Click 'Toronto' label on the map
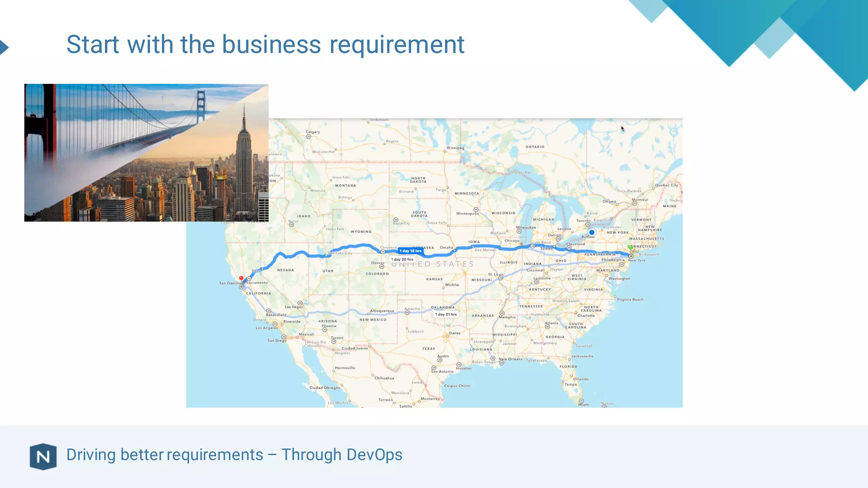Viewport: 868px width, 488px height. [x=583, y=221]
